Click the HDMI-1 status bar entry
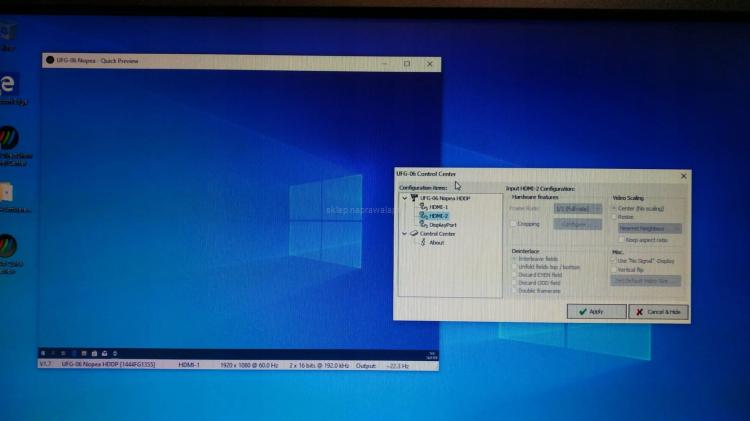Screen dimensions: 750x421 coord(189,365)
